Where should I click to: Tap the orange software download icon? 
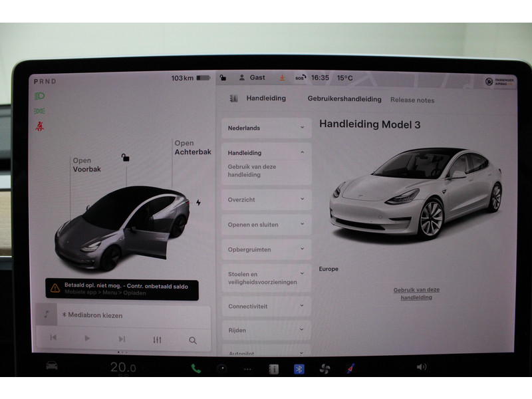tap(282, 78)
